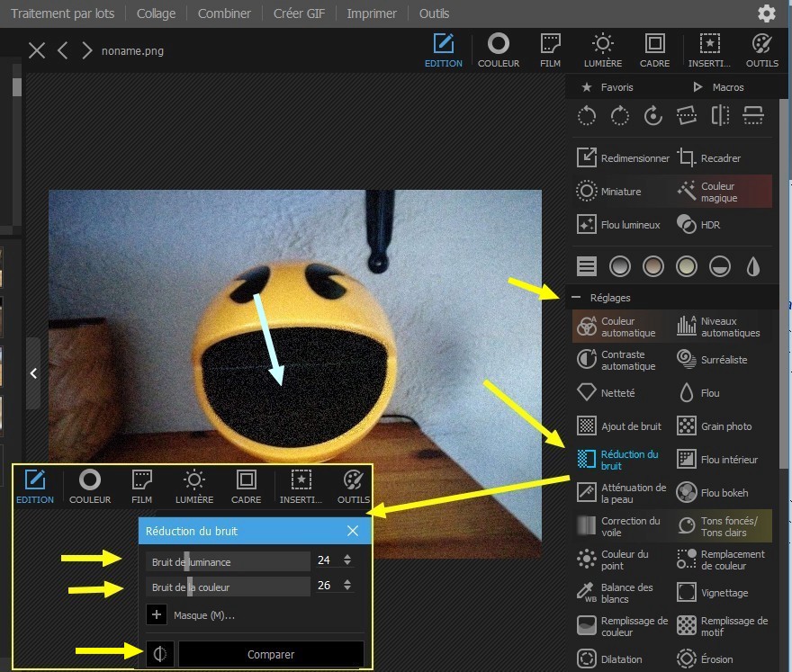Image resolution: width=792 pixels, height=672 pixels.
Task: Open the Dilatation tool
Action: coord(609,659)
